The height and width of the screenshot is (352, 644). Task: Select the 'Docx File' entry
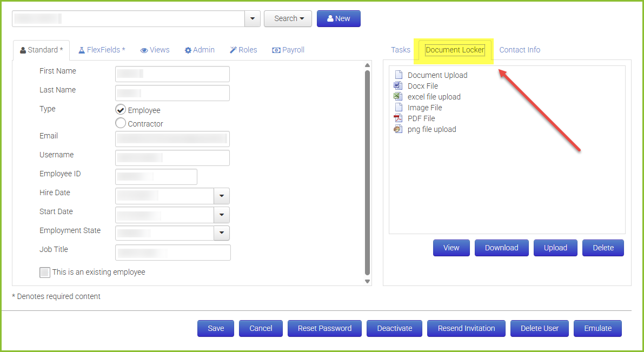pyautogui.click(x=423, y=86)
